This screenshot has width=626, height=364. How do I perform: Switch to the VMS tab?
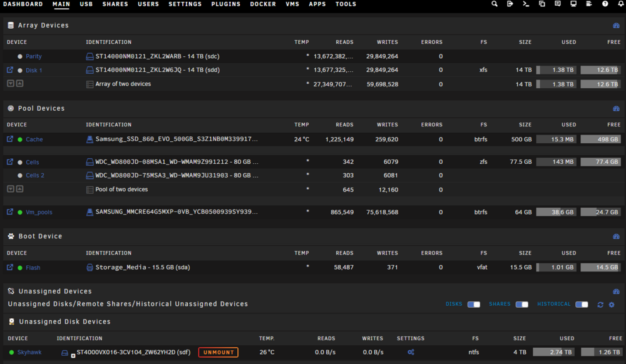pos(292,4)
